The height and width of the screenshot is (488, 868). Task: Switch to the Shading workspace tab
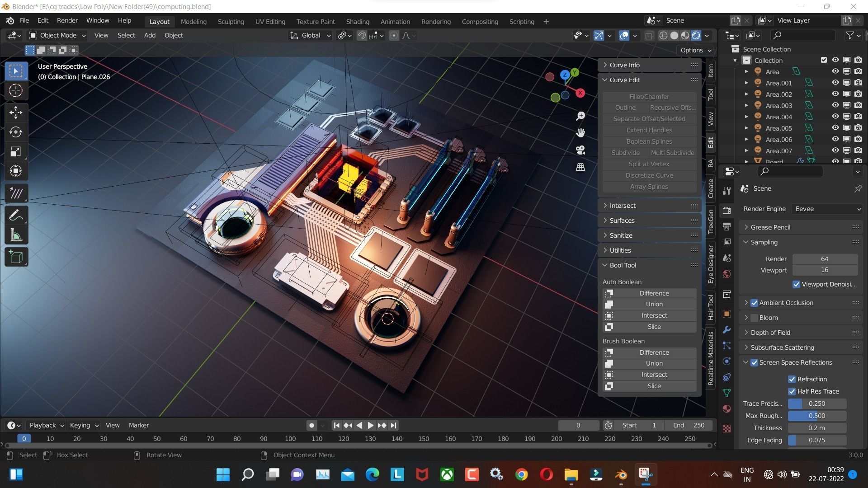(358, 21)
